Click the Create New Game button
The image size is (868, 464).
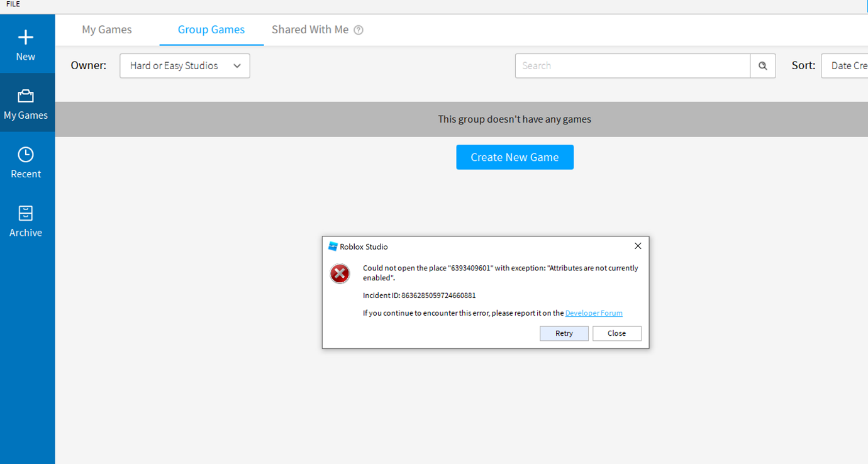click(x=515, y=157)
